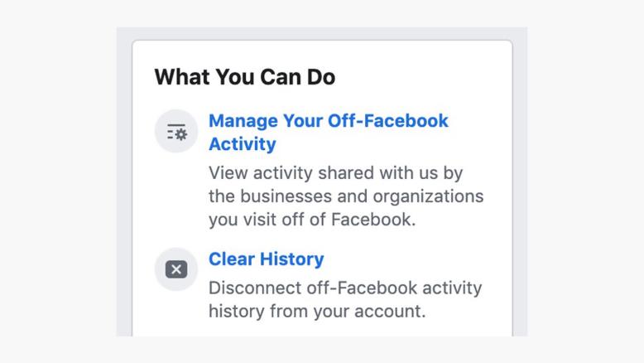Click the "the businesses and organizations" text line
This screenshot has width=644, height=363.
pos(346,197)
